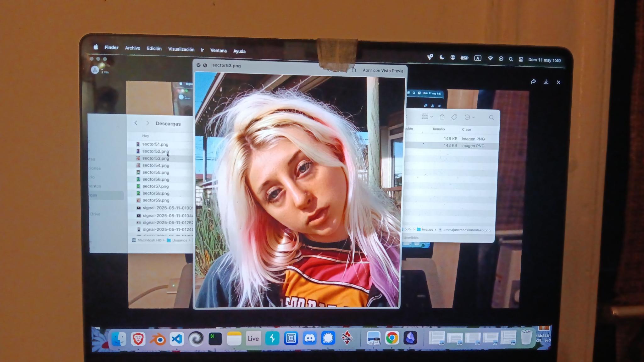Click Abrir con Vista Previa button
Screen dimensions: 644x362
[383, 71]
